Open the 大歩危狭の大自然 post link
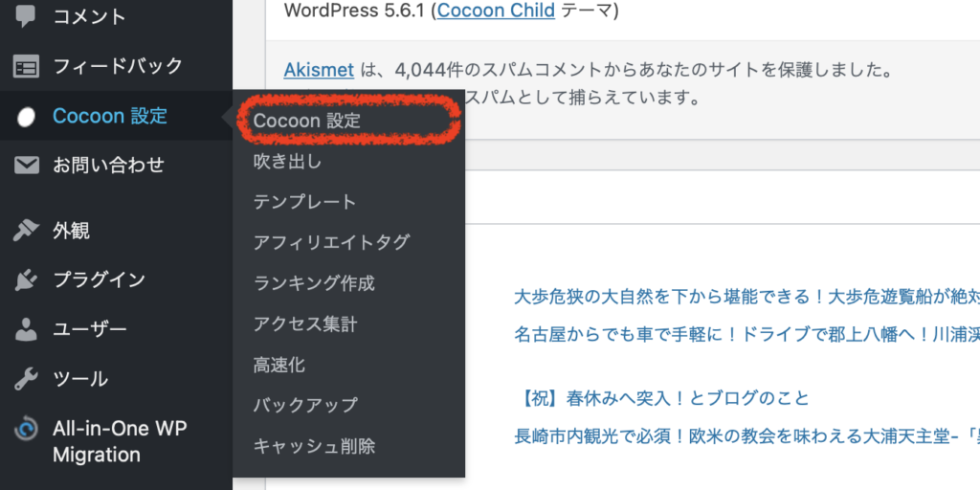 click(746, 297)
